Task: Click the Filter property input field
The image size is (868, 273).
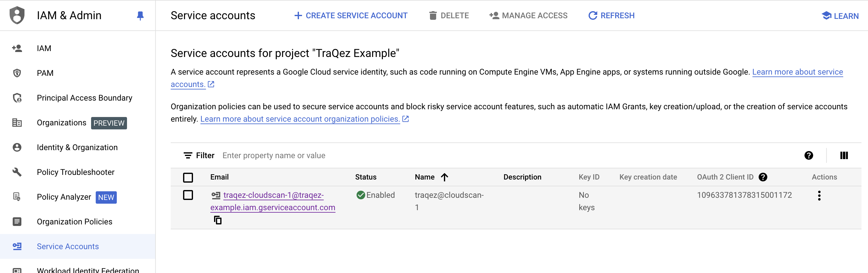Action: 404,155
